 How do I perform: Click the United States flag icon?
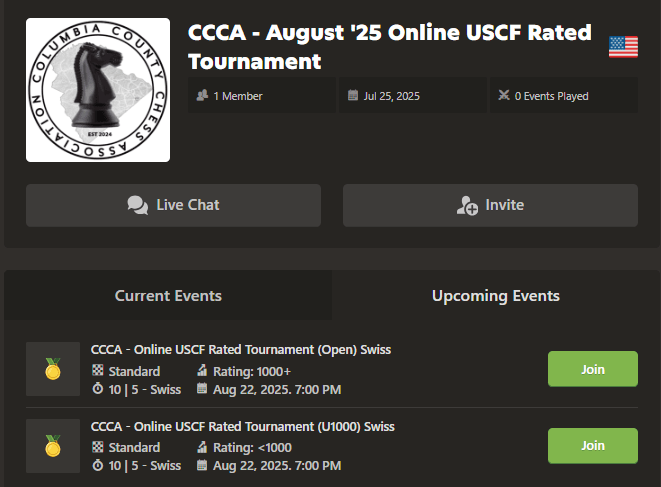(623, 47)
